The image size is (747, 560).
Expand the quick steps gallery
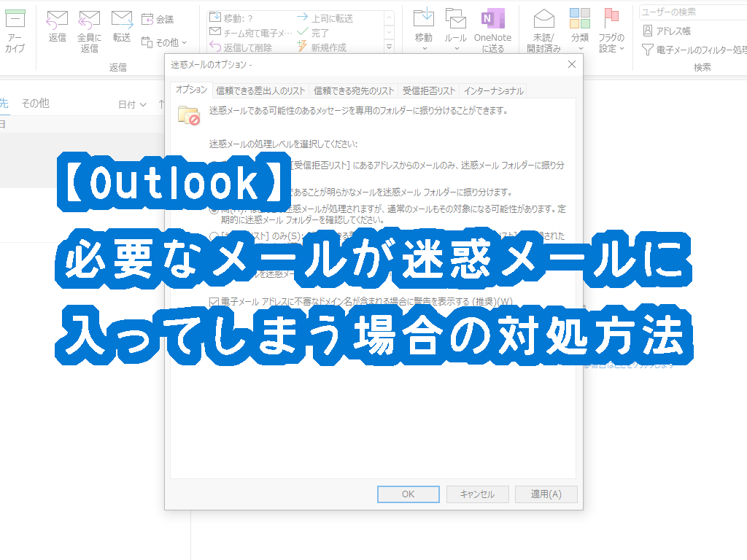tap(390, 47)
